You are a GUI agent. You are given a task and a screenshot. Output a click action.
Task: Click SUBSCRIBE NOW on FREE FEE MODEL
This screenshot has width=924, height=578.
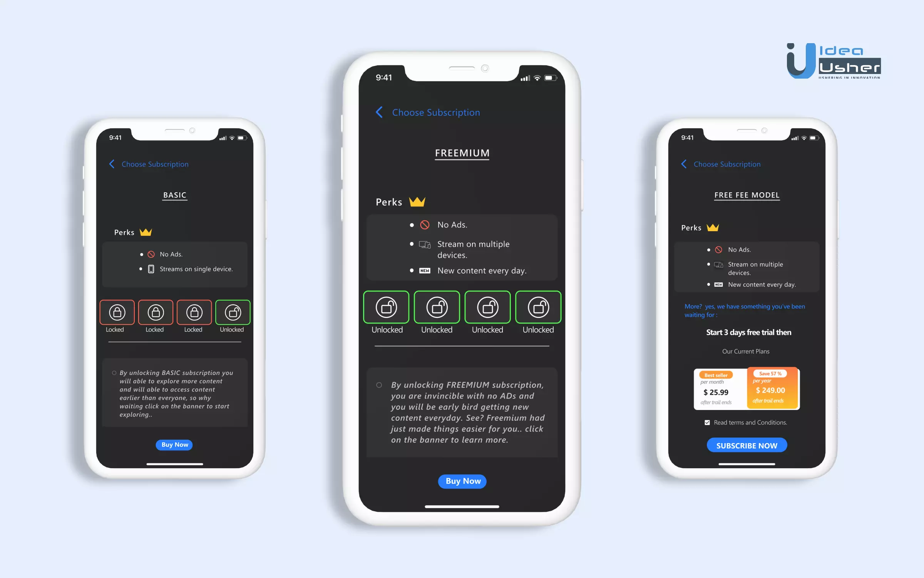(x=747, y=445)
